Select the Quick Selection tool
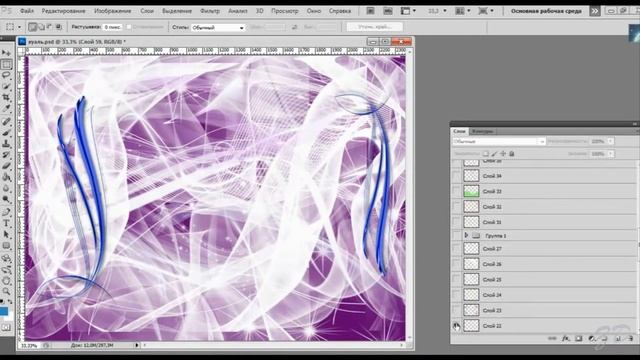This screenshot has height=360, width=640. (x=6, y=87)
